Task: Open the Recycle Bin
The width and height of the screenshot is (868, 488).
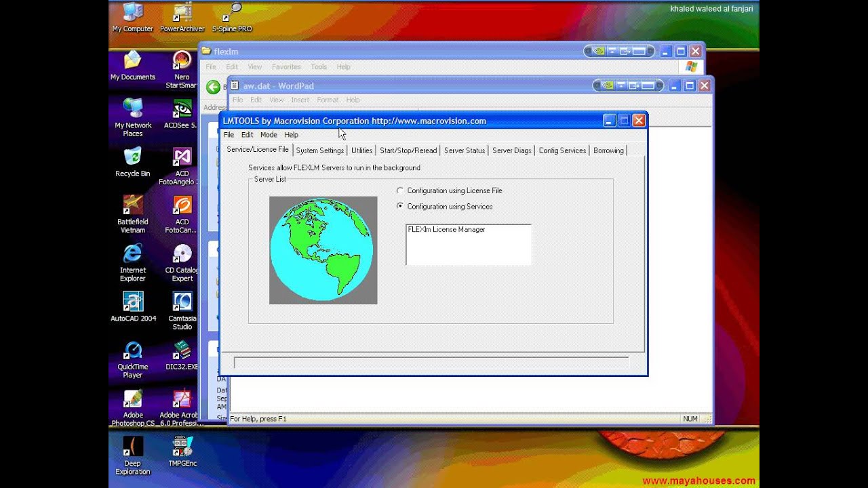Action: click(133, 163)
